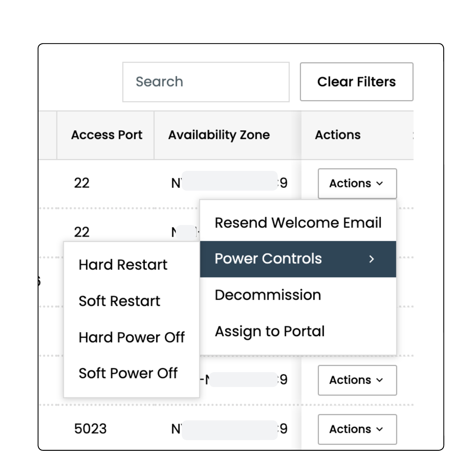Open the Actions dropdown above the 5023 row
475x476 pixels.
357,380
